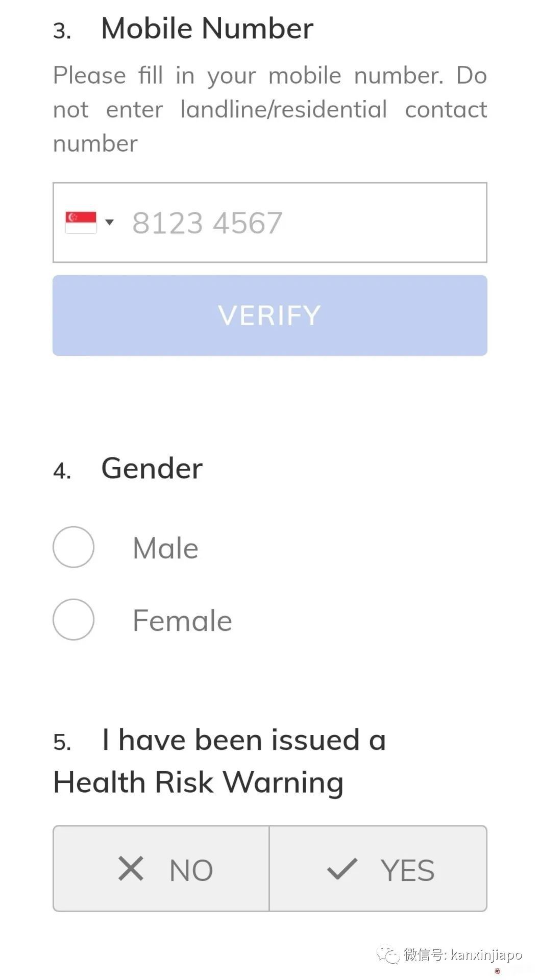Click the "Mobile Number" question heading
This screenshot has width=540, height=980.
[x=207, y=29]
